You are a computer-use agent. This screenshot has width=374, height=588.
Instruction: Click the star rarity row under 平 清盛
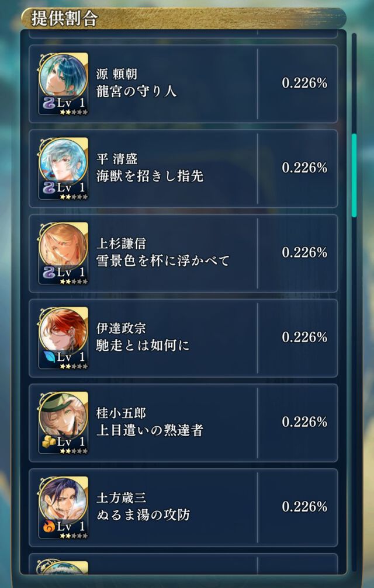pos(74,197)
